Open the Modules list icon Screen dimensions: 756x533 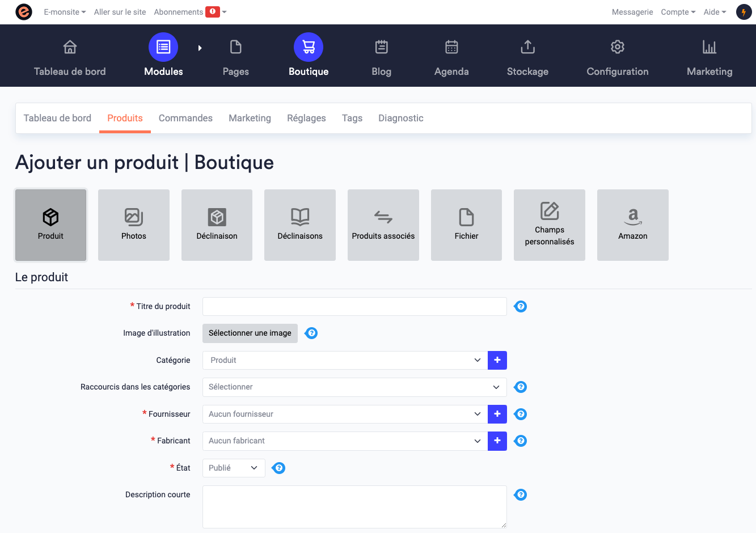click(x=163, y=47)
